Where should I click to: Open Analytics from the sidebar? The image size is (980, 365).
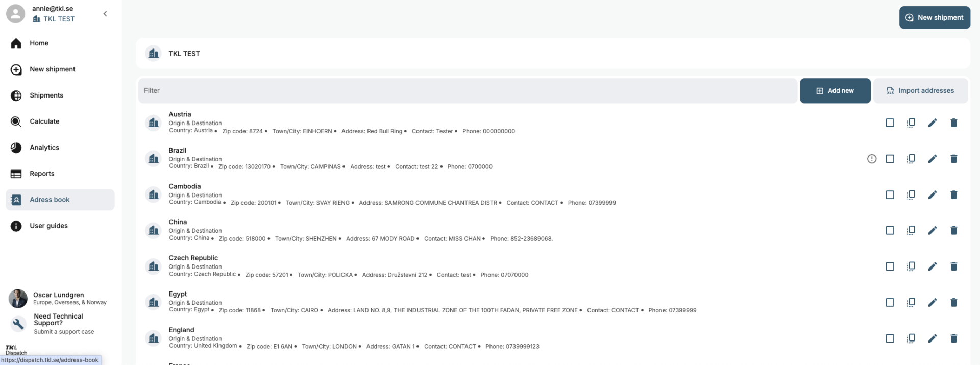point(44,148)
